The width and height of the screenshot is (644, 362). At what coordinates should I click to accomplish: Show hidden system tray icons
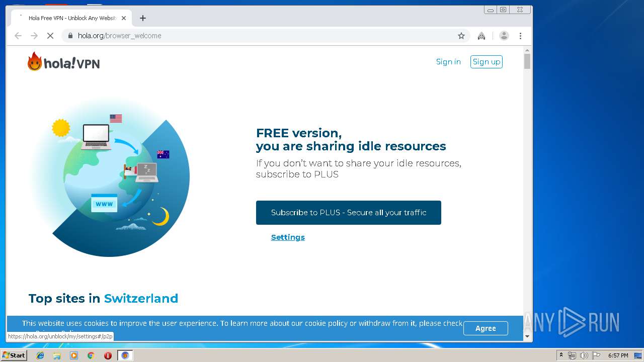[x=561, y=355]
